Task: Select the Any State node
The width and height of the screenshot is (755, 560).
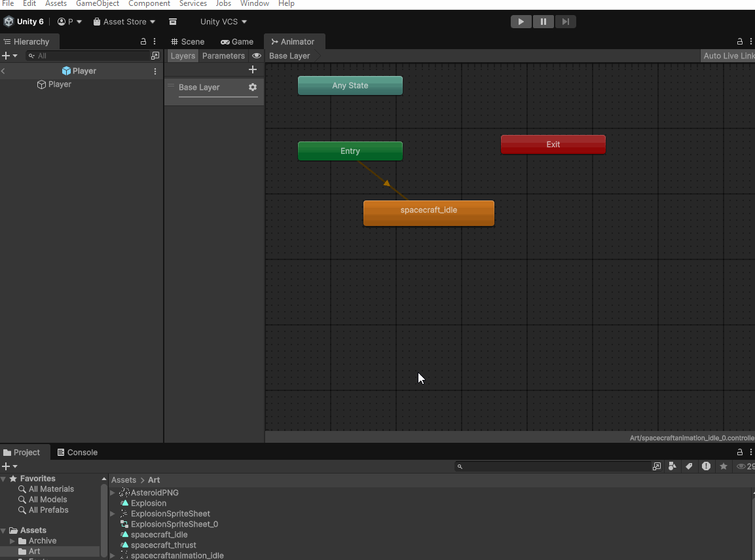Action: click(x=350, y=86)
